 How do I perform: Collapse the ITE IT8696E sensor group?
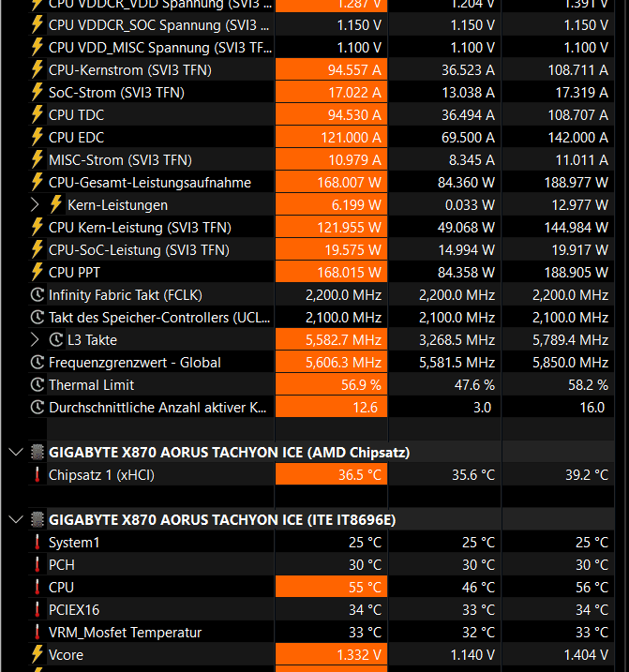coord(16,520)
